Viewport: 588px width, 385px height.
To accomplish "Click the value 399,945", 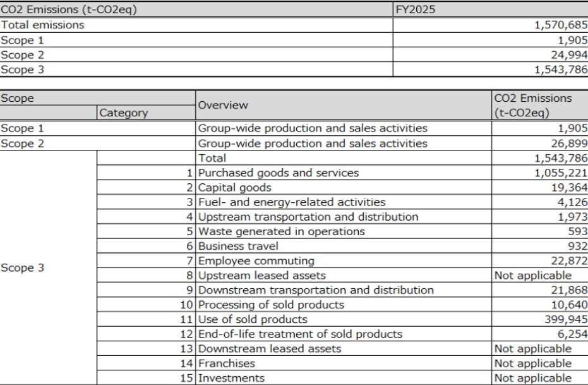I will coord(540,319).
